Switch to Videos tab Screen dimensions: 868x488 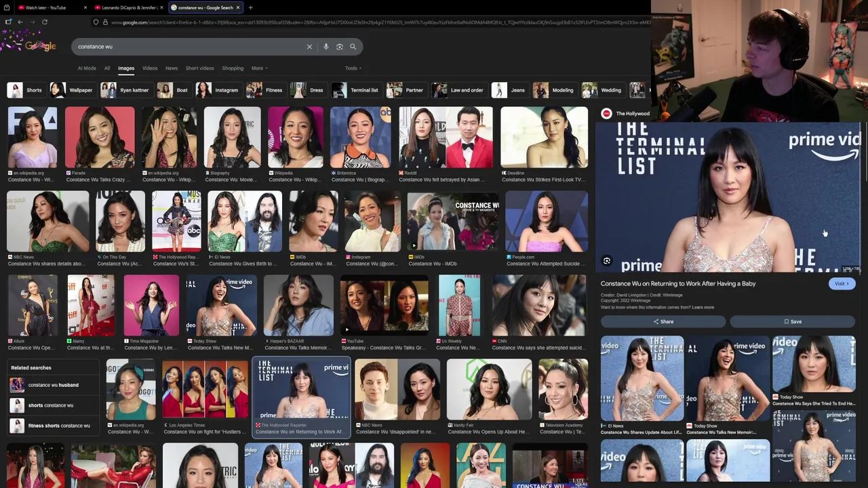pyautogui.click(x=150, y=68)
